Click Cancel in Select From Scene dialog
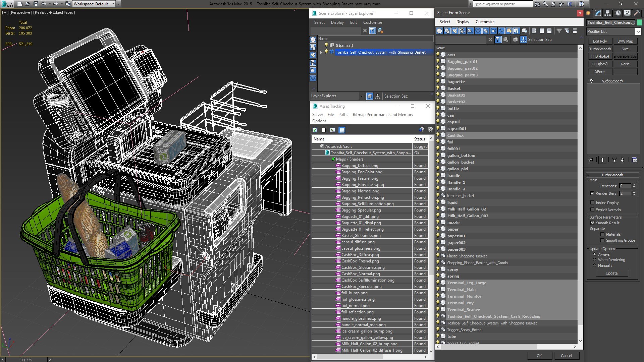The height and width of the screenshot is (362, 644). pyautogui.click(x=566, y=356)
